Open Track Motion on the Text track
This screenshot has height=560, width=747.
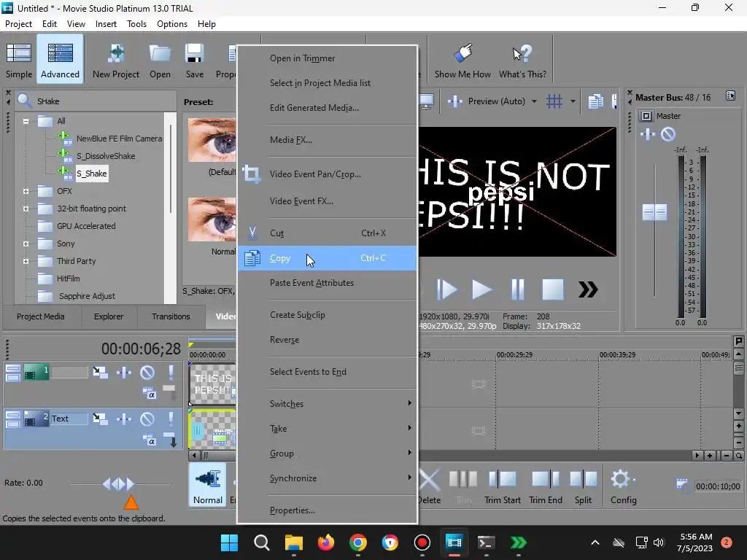[100, 419]
